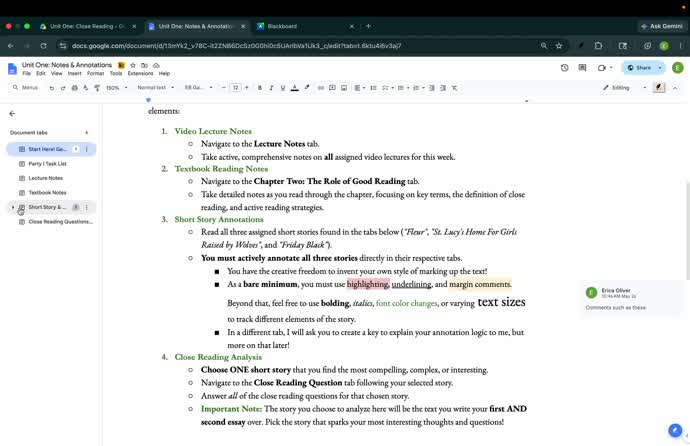Insert an image from the toolbar
Image resolution: width=690 pixels, height=446 pixels.
point(344,88)
